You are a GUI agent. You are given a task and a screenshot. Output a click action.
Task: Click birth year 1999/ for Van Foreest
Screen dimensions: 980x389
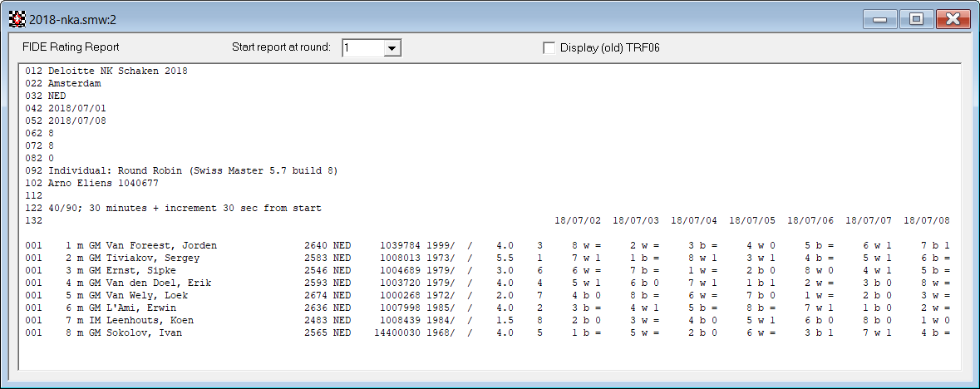[x=441, y=246]
